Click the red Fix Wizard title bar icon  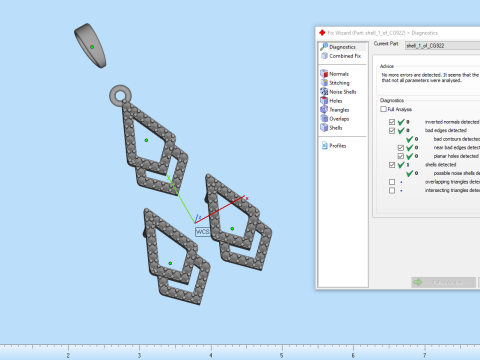322,33
